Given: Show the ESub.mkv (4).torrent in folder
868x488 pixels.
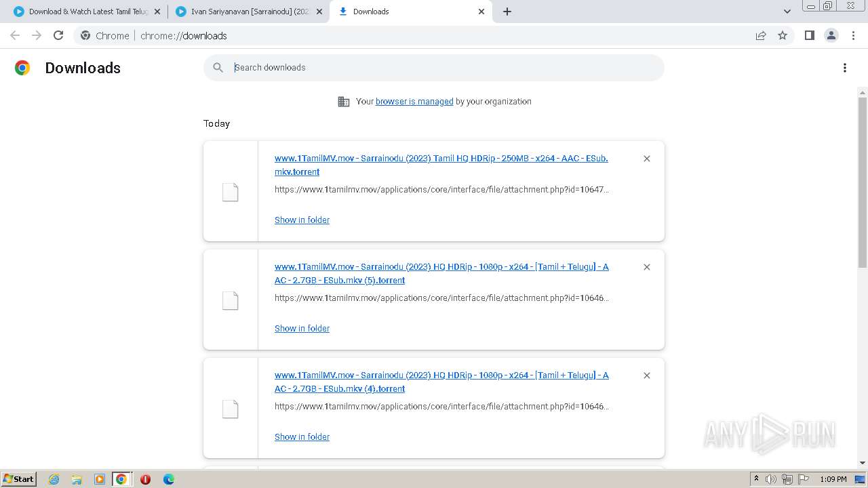Looking at the screenshot, I should 302,436.
